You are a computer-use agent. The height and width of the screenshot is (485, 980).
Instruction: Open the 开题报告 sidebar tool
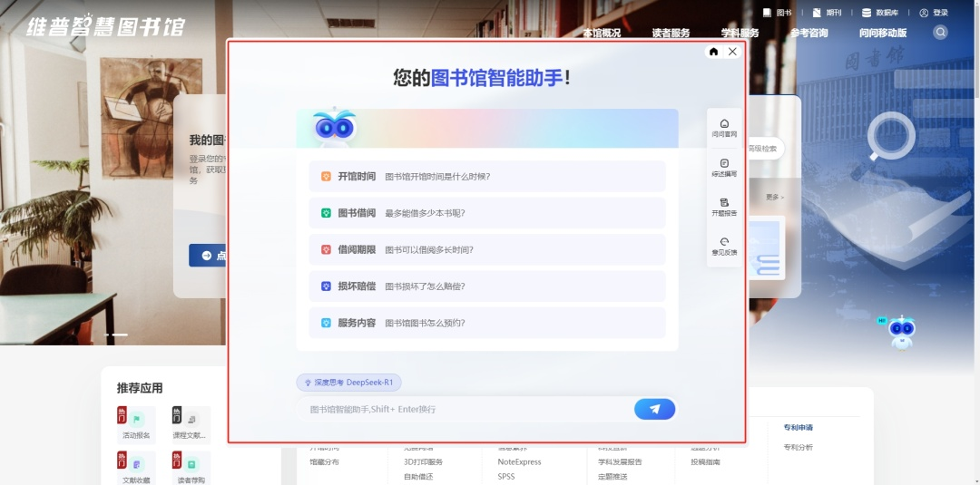pos(724,207)
